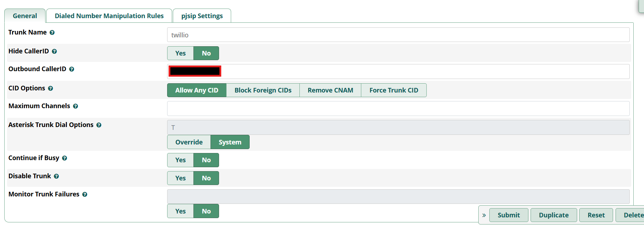Set Hide CallerID to Yes
The image size is (644, 227).
180,53
